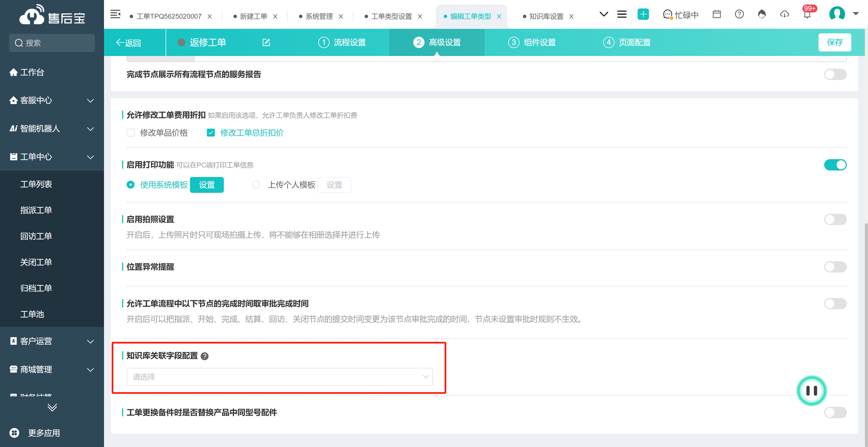Switch to the 新建工单 tab
Screen dimensions: 868x447
253,16
